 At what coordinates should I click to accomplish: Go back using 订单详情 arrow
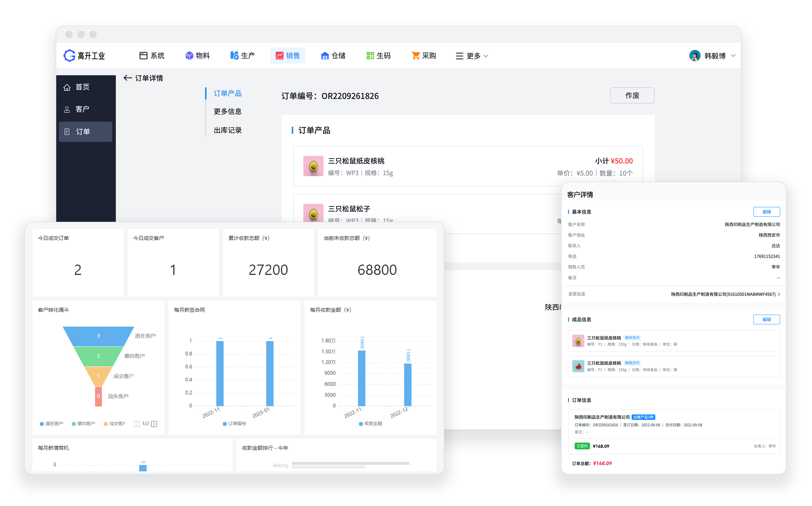coord(127,78)
